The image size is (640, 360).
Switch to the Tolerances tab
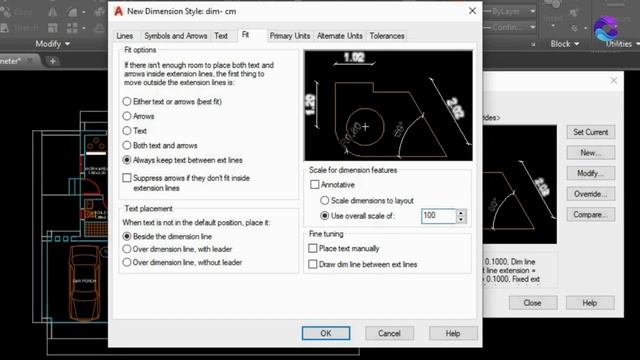coord(387,36)
